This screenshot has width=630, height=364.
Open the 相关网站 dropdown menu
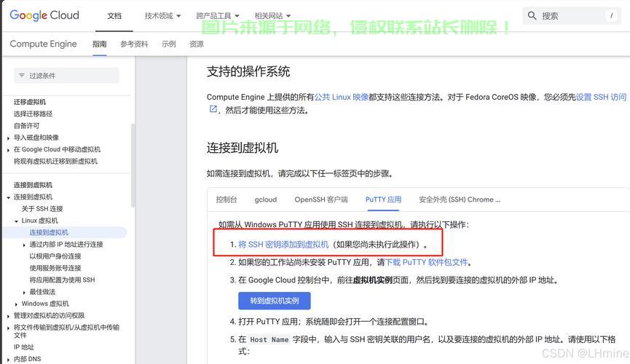click(272, 16)
